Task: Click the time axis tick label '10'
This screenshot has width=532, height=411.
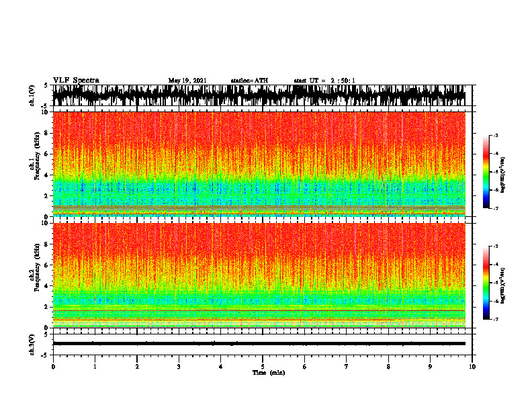Action: pyautogui.click(x=472, y=367)
